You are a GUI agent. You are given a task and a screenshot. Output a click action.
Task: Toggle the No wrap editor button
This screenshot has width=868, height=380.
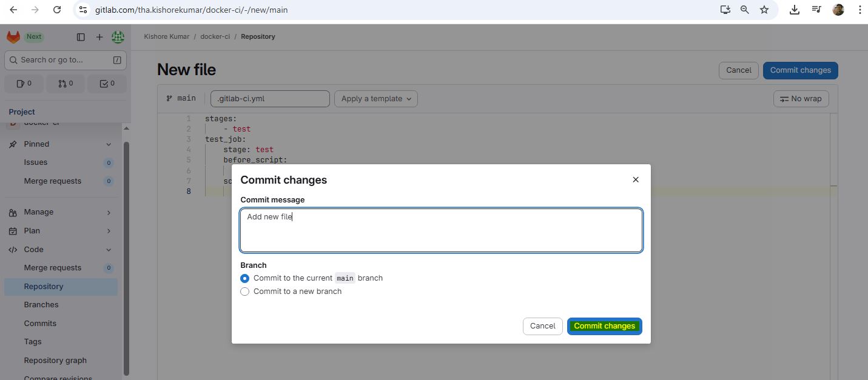801,99
